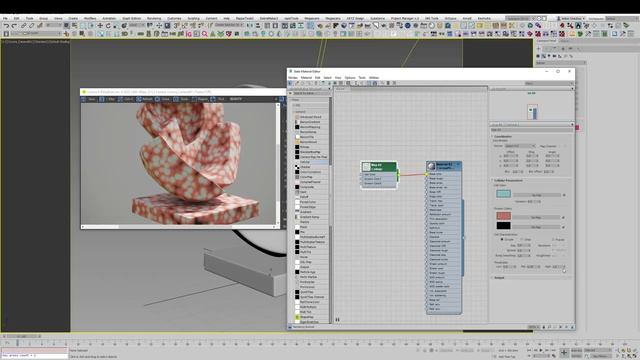
Task: Select Falloff in the map browser list
Action: (x=311, y=197)
